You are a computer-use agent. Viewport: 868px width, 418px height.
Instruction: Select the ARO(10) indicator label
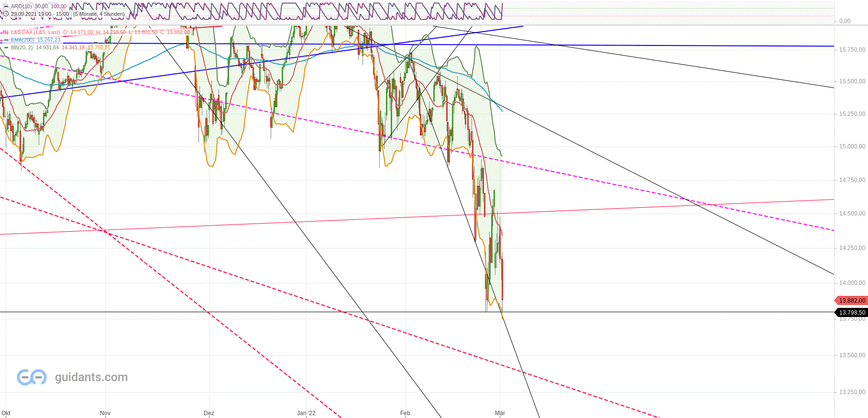tap(22, 6)
